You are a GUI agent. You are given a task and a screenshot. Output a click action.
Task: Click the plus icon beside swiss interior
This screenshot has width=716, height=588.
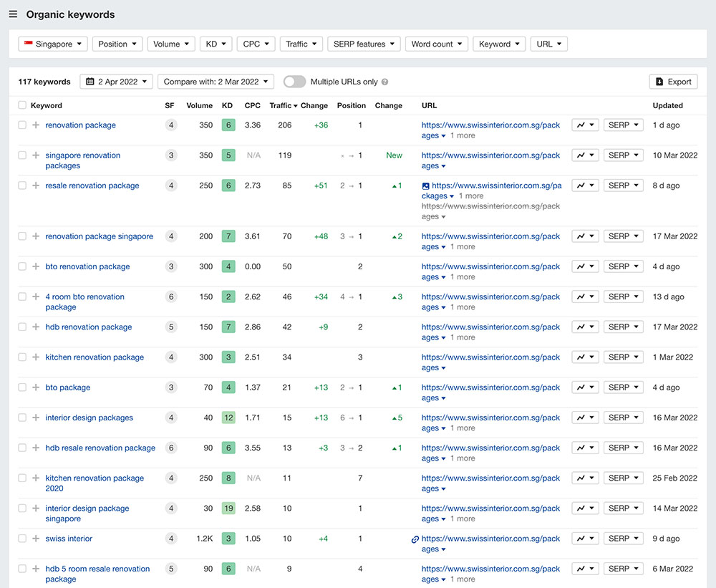(36, 539)
